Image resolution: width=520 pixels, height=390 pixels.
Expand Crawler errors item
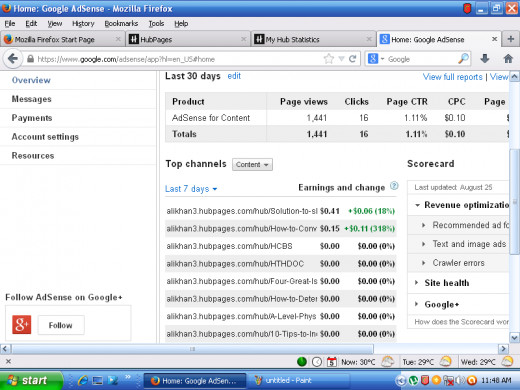[424, 263]
